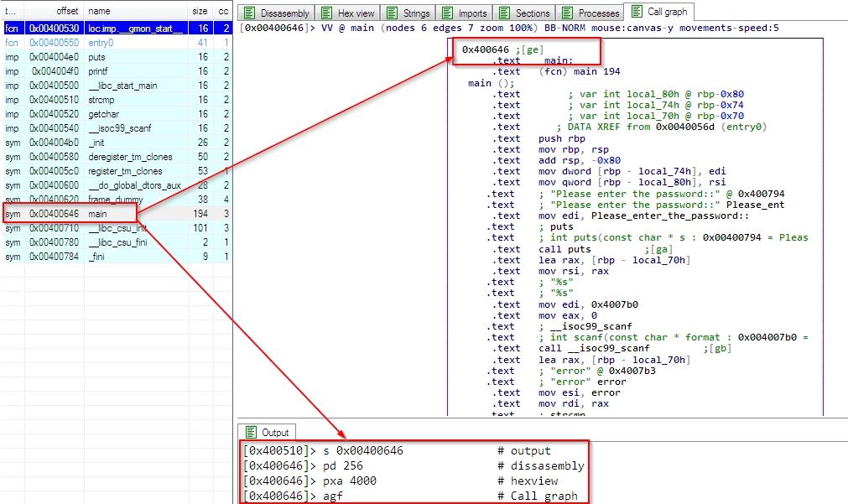Click the strcmp import row
Viewport: 848px width, 504px height.
(x=117, y=100)
